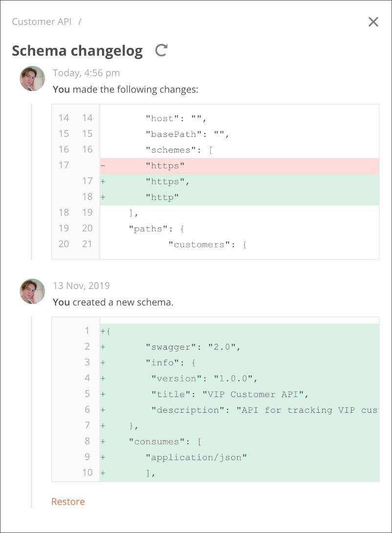Click the Today, 4:56 pm timestamp
The width and height of the screenshot is (392, 533).
click(87, 73)
